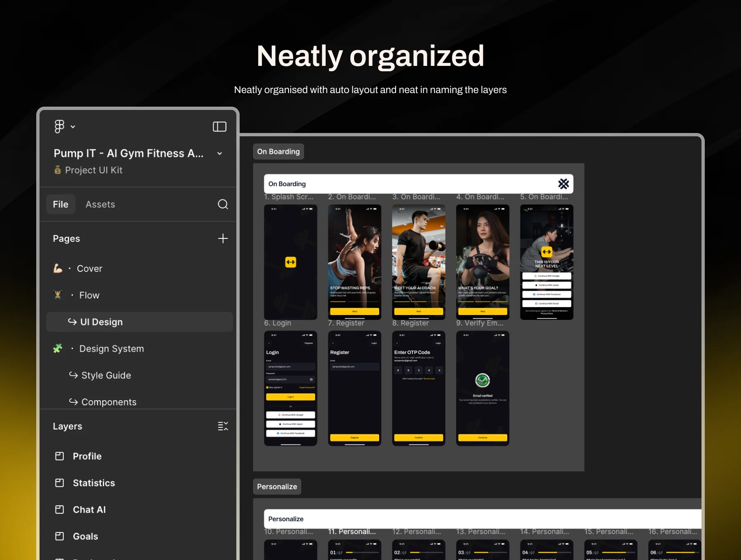
Task: Click the Pump IT project title
Action: coord(128,153)
